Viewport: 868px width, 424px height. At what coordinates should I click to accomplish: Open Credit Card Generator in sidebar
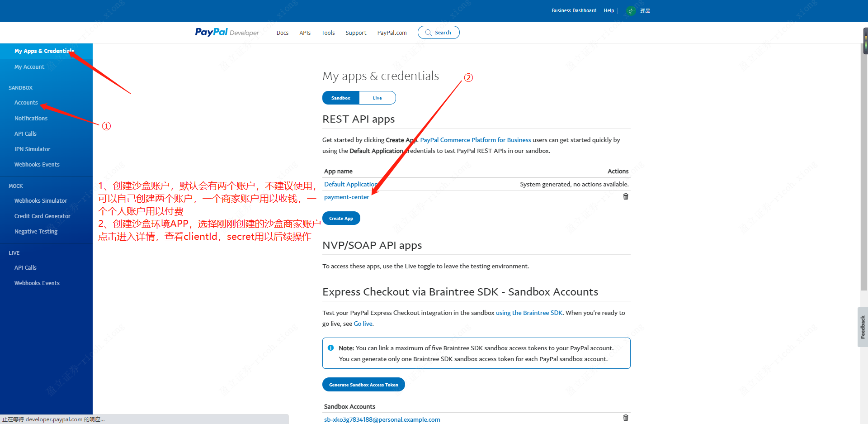(x=42, y=216)
